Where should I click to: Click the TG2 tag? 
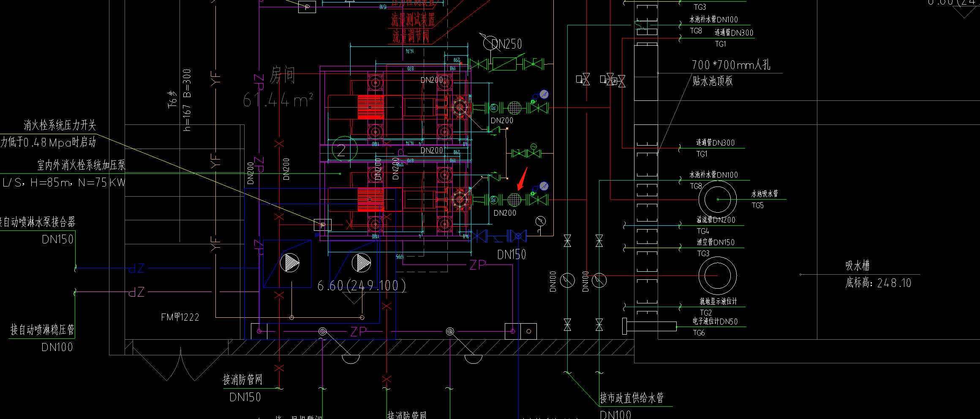(706, 313)
